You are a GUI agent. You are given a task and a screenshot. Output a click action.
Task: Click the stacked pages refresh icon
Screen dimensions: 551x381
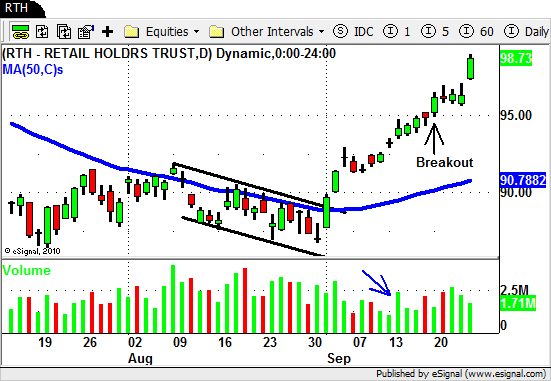(x=64, y=32)
